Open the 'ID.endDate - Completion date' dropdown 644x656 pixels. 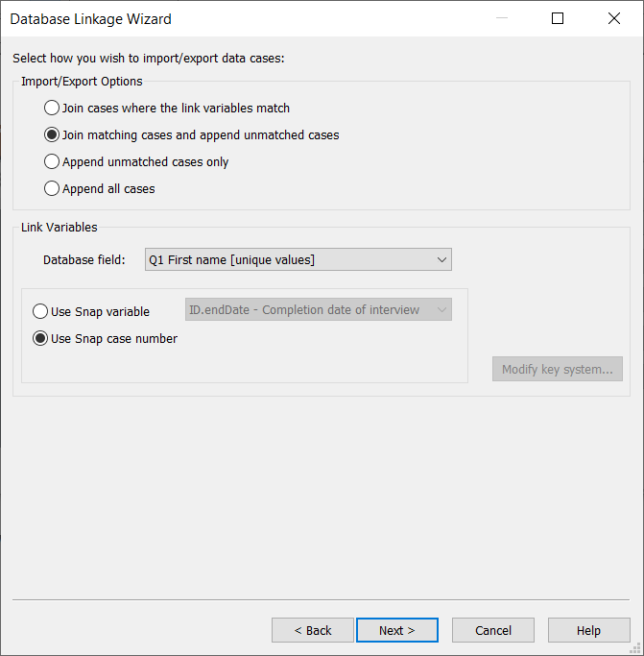pyautogui.click(x=319, y=309)
